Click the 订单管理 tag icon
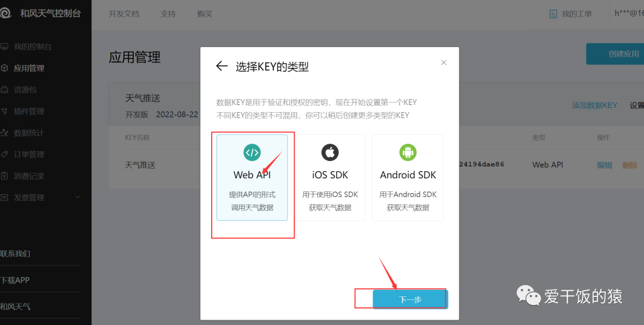The image size is (644, 325). click(4, 154)
